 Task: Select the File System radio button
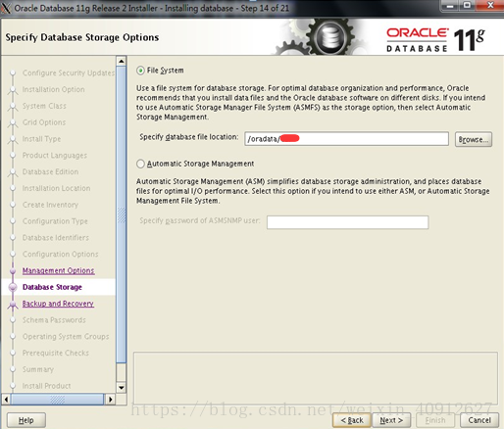[140, 71]
